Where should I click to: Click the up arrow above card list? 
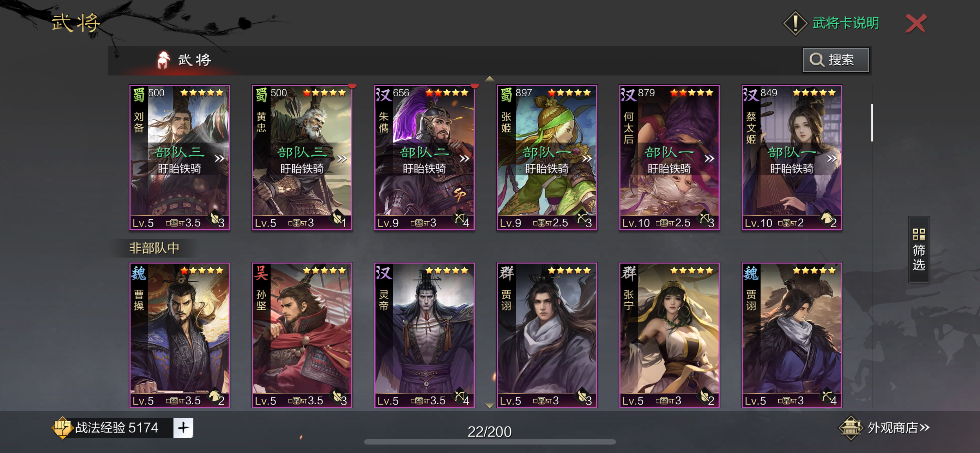[x=490, y=79]
